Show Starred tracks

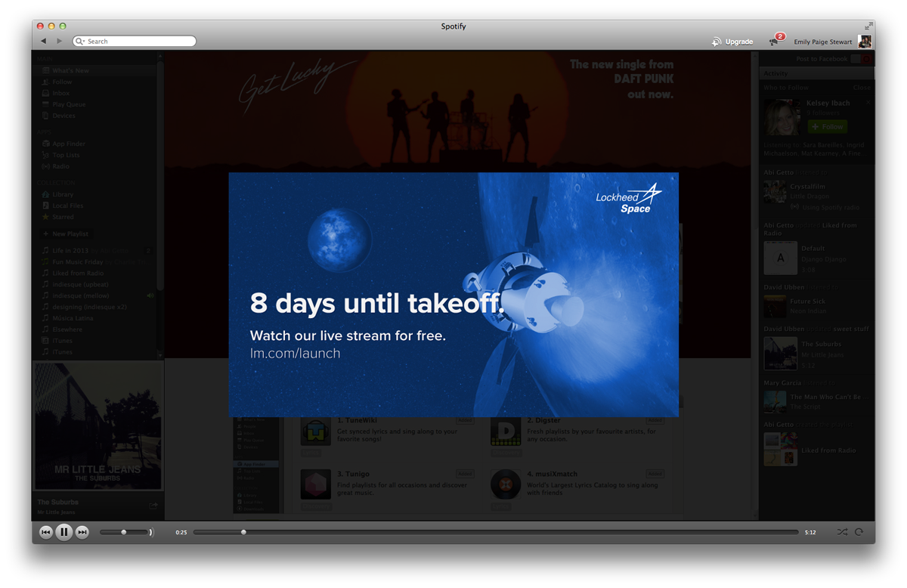click(x=64, y=217)
